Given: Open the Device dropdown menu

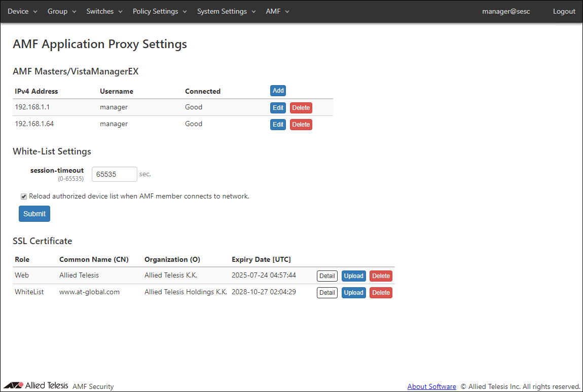Looking at the screenshot, I should [x=22, y=11].
